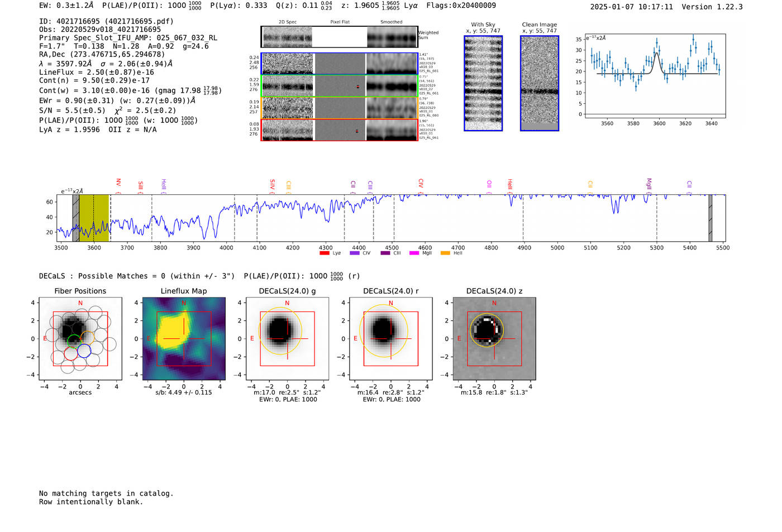Select the green-bordered 2D spectrum row
The image size is (782, 532).
pyautogui.click(x=340, y=86)
